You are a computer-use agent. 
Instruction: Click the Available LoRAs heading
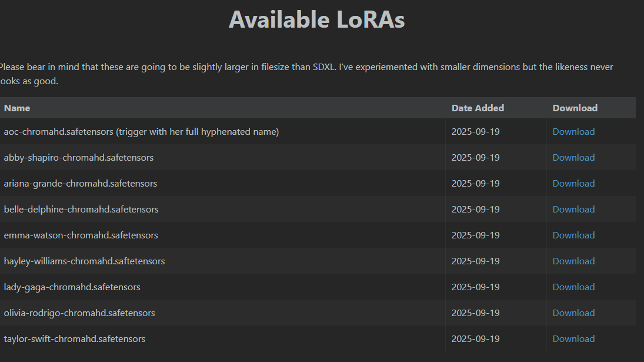(x=316, y=19)
